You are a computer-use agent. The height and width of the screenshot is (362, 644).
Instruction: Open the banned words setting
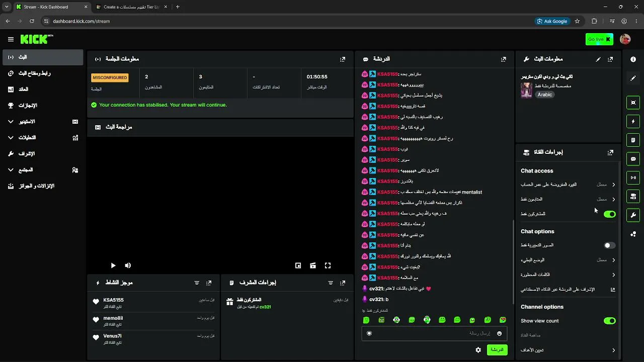(568, 275)
